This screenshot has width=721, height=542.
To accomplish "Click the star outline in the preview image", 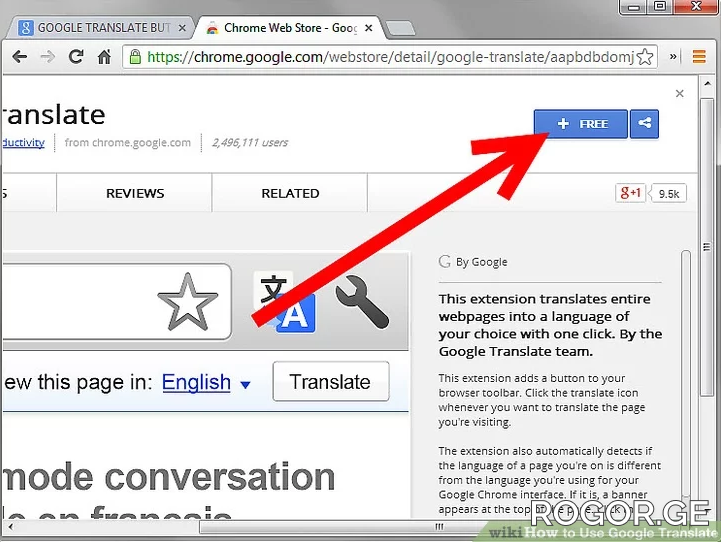I will point(187,302).
